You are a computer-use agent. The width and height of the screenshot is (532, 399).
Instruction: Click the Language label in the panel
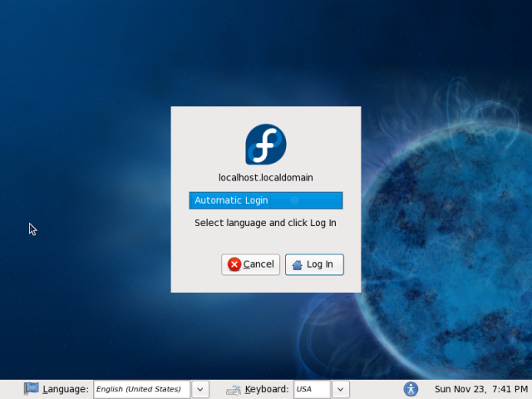66,389
